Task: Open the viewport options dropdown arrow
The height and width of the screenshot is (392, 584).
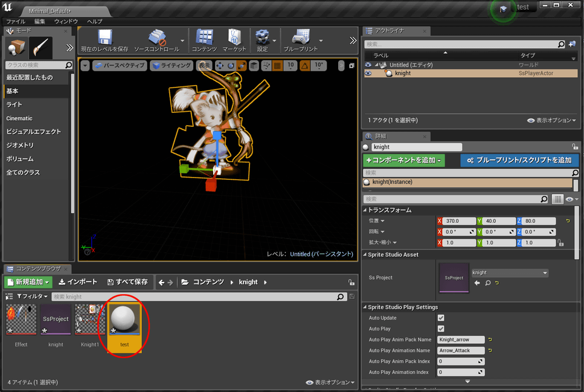Action: 85,66
